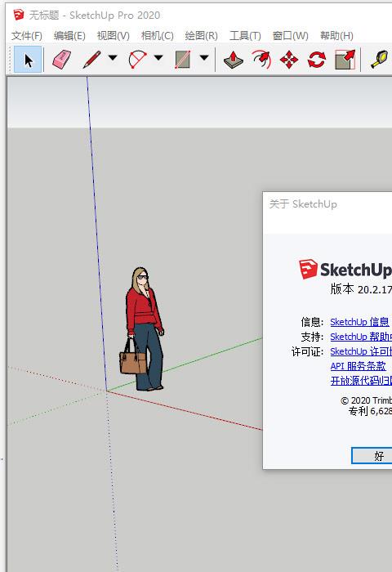Open the SketchUp 帮助 support link
This screenshot has width=392, height=572.
pyautogui.click(x=361, y=337)
